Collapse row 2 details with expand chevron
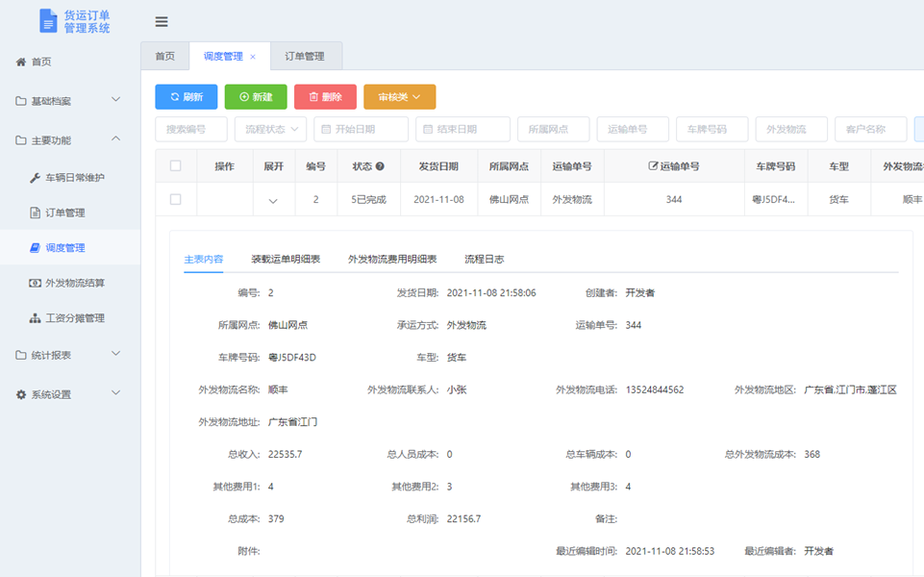 coord(273,201)
